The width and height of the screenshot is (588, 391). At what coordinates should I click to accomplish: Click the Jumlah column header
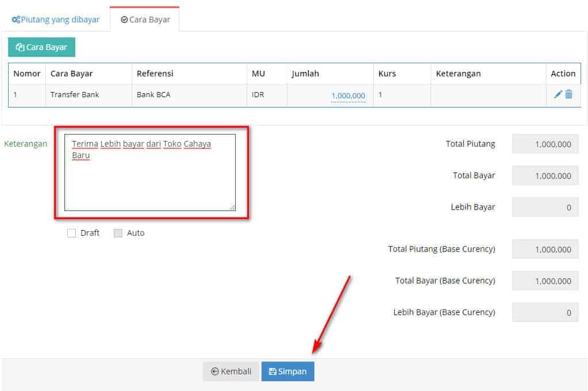[330, 74]
